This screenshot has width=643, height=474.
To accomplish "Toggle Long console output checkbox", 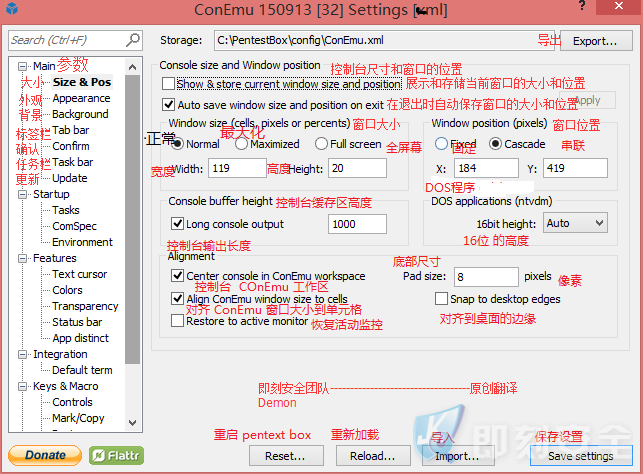I will 177,224.
